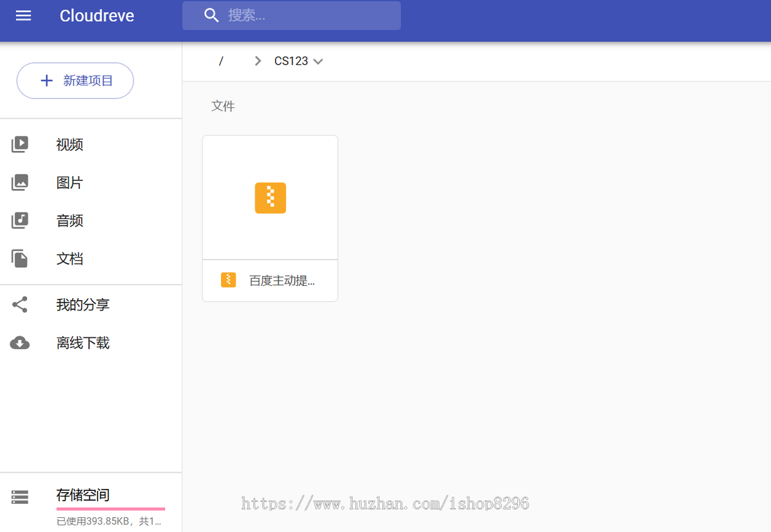
Task: Click the 文档 documents icon
Action: click(x=20, y=259)
